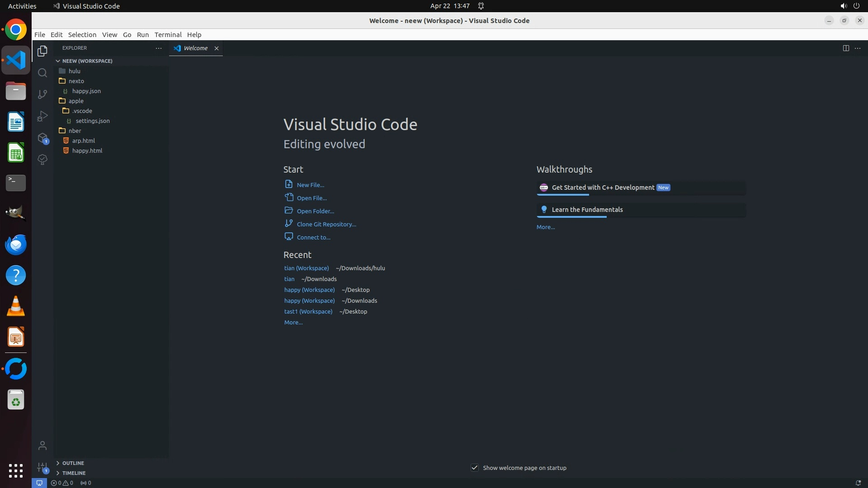Collapse the NEEW (WORKSPACE) tree
Viewport: 868px width, 488px height.
pos(87,61)
